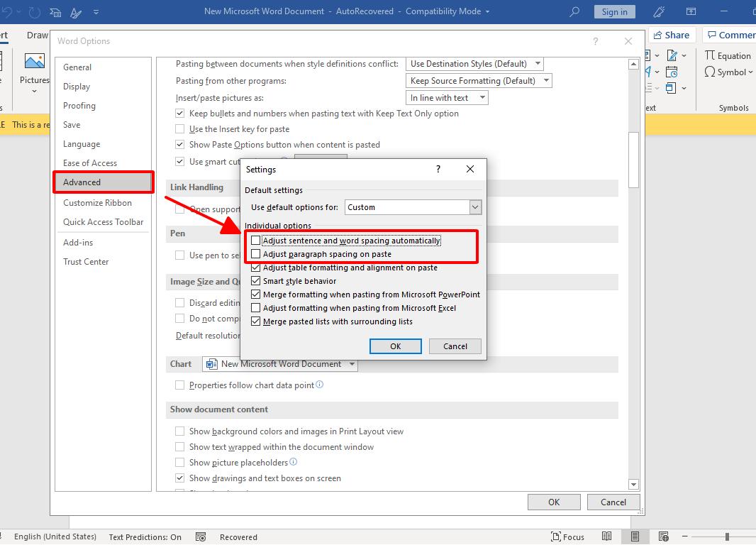Toggle Keep bullets and numbers checkbox
756x545 pixels.
tap(180, 114)
